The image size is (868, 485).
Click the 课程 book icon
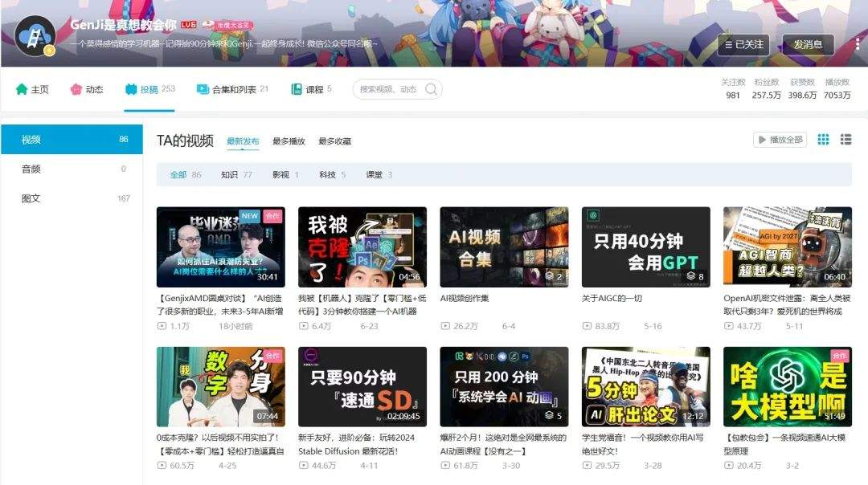297,89
